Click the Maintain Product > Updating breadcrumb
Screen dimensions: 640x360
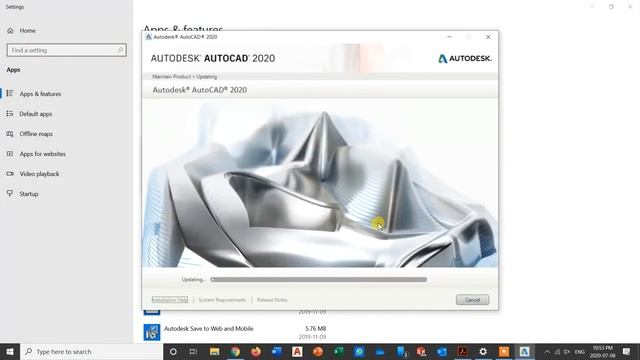(184, 77)
